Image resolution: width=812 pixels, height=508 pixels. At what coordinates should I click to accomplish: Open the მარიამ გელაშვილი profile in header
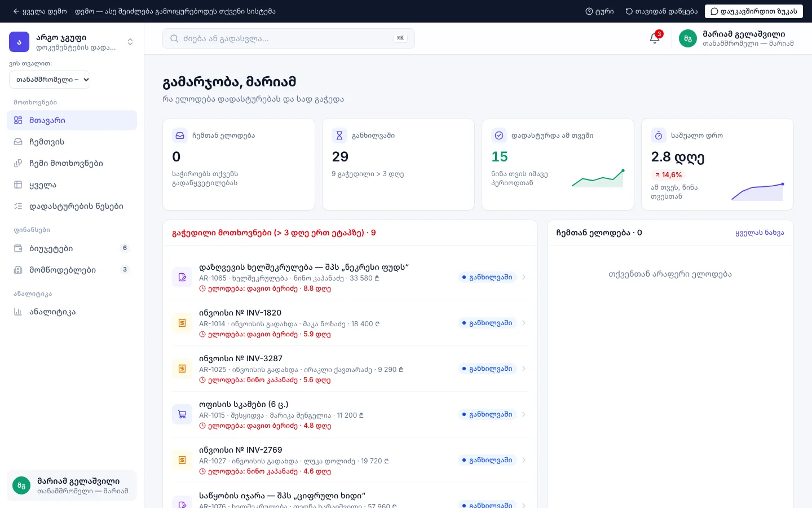coord(736,38)
